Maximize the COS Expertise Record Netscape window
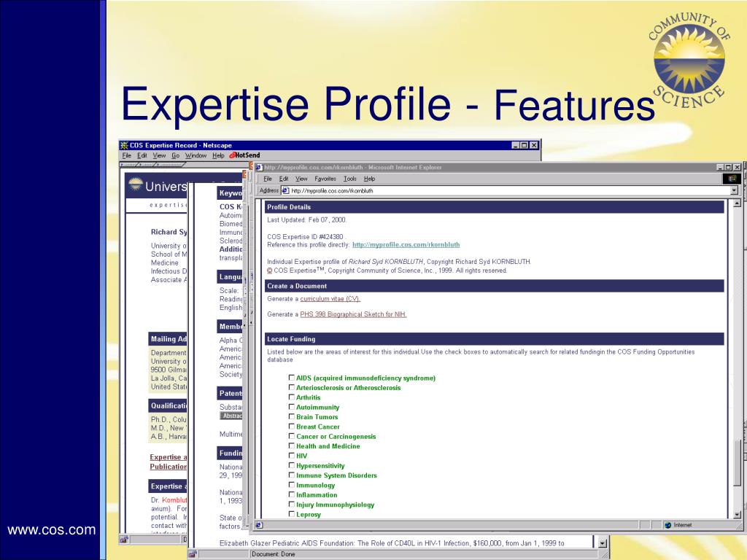Screen dimensions: 747x560 click(524, 145)
